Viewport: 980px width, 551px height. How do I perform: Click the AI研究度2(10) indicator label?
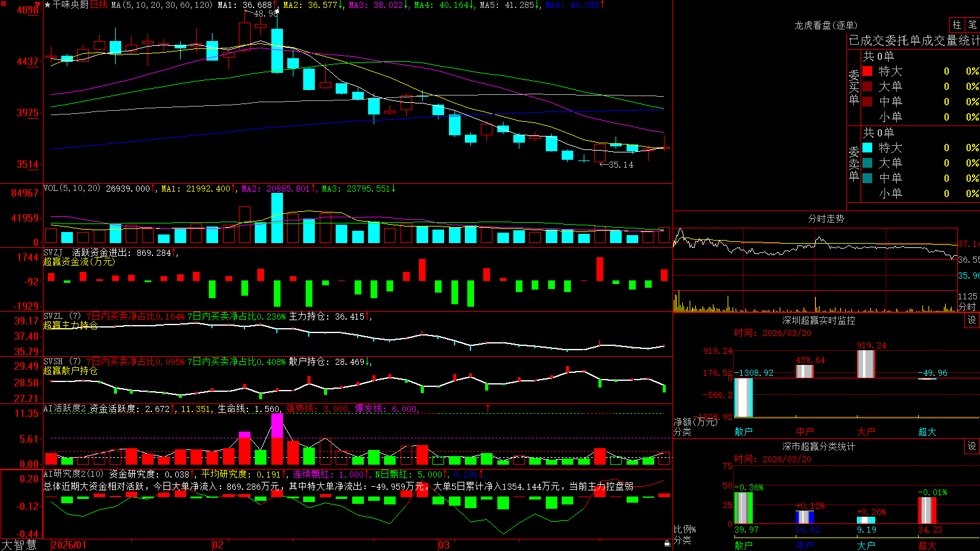click(73, 474)
